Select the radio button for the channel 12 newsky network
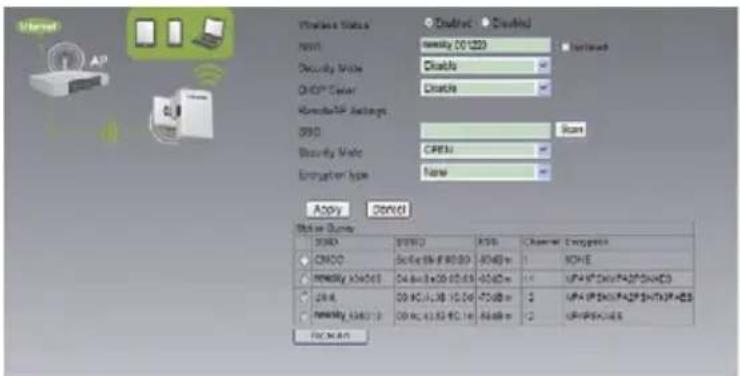This screenshot has width=740, height=376. pos(304,316)
